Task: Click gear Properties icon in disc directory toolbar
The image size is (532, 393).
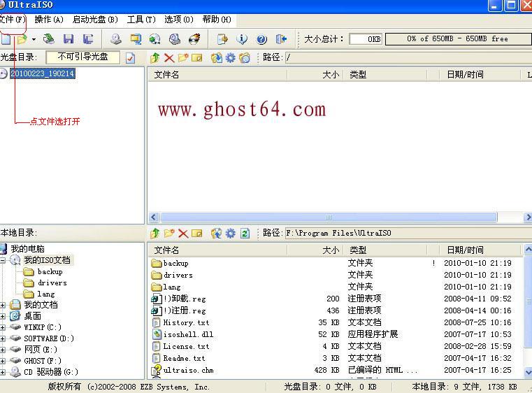Action: (x=231, y=58)
